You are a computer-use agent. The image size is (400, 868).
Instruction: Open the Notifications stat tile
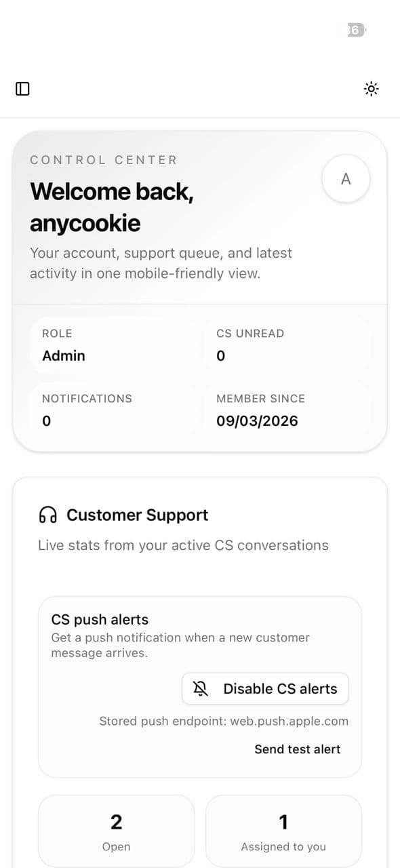(x=114, y=410)
